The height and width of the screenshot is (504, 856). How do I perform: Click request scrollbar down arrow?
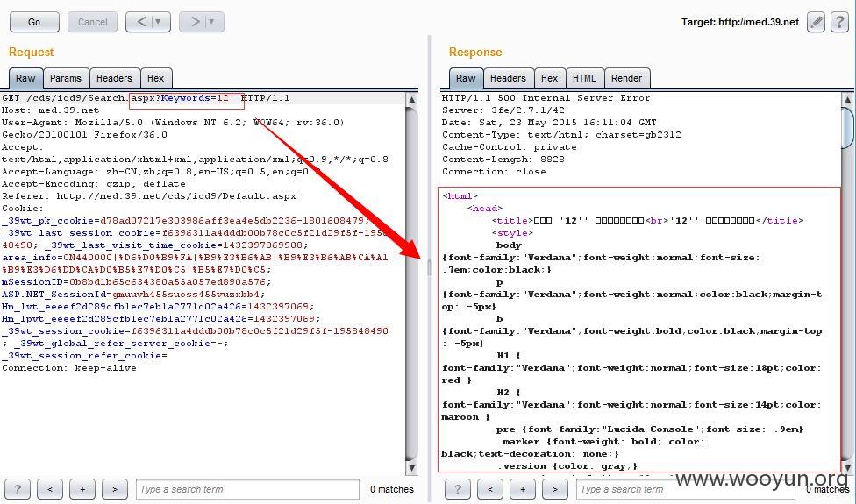click(x=411, y=468)
